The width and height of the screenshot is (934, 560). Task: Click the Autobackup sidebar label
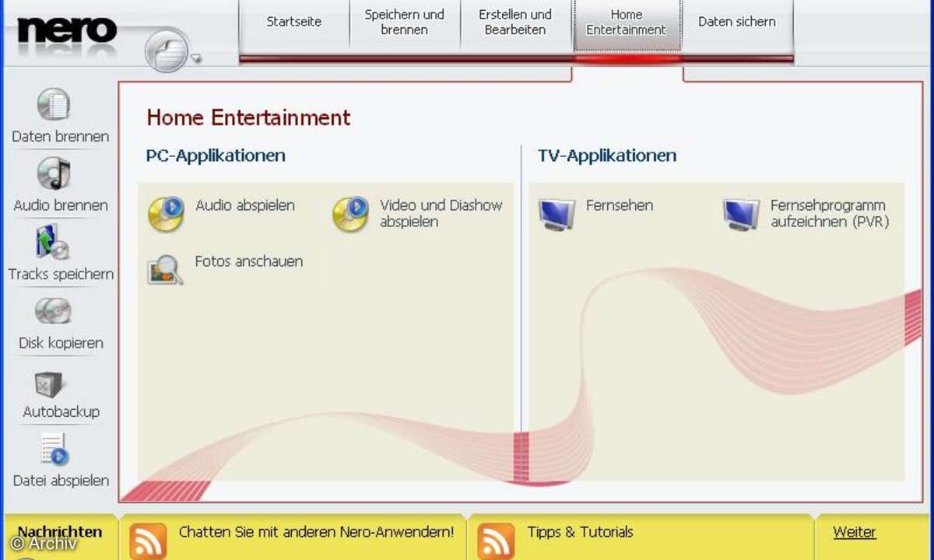click(61, 411)
